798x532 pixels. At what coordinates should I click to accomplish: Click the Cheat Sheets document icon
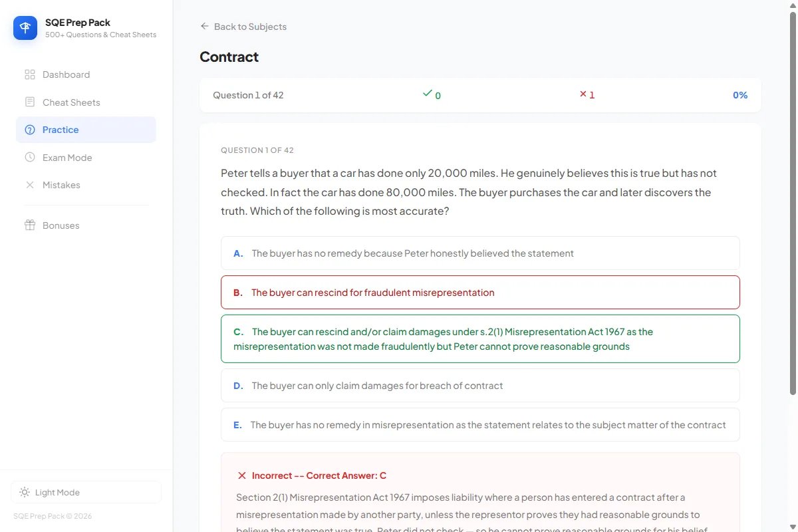[x=30, y=102]
